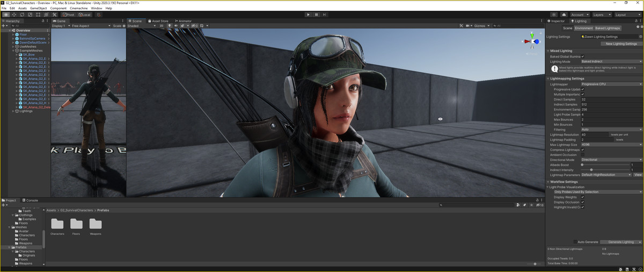Open Lighting Mode dropdown
The image size is (644, 272).
click(x=612, y=62)
